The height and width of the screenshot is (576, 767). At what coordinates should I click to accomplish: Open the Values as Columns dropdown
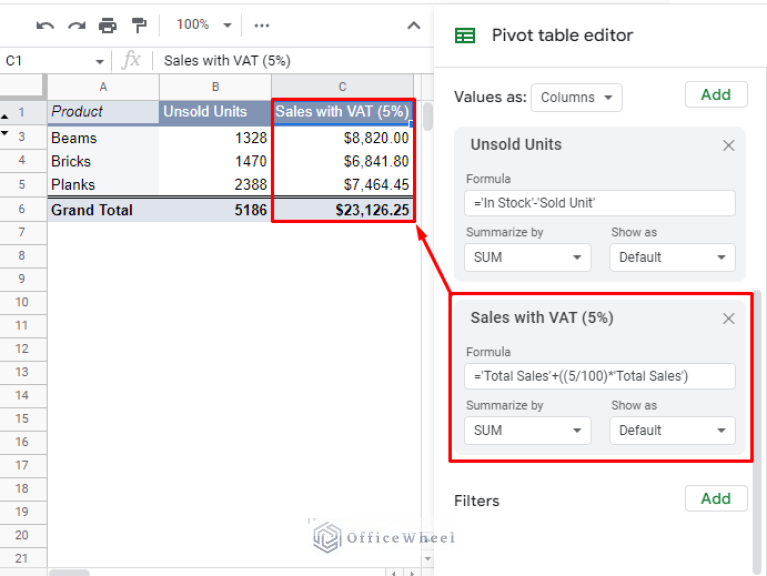pyautogui.click(x=577, y=97)
